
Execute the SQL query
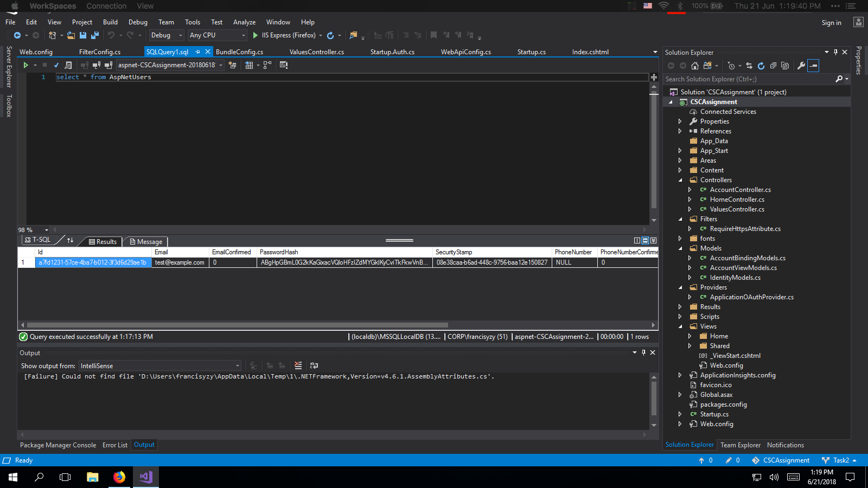pyautogui.click(x=25, y=65)
